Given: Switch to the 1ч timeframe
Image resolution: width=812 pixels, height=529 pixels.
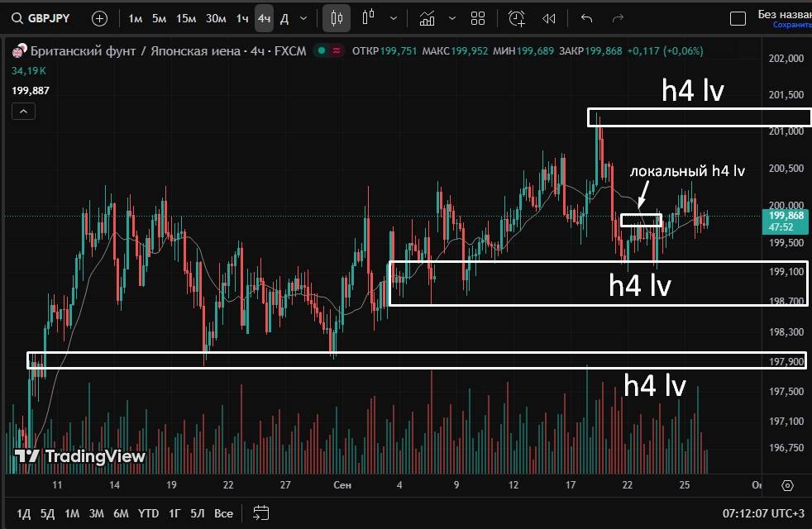Looking at the screenshot, I should 241,18.
